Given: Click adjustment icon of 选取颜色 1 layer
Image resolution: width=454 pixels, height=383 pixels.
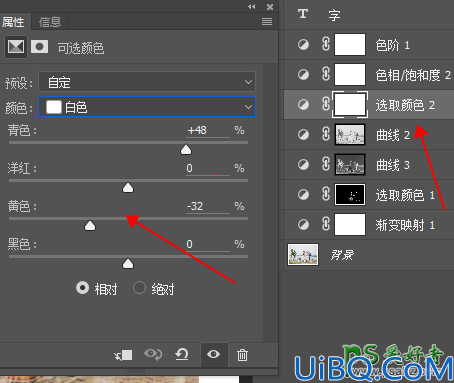Looking at the screenshot, I should tap(303, 194).
